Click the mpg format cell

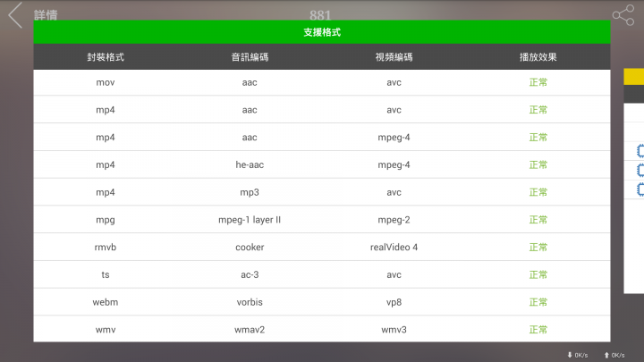click(106, 220)
